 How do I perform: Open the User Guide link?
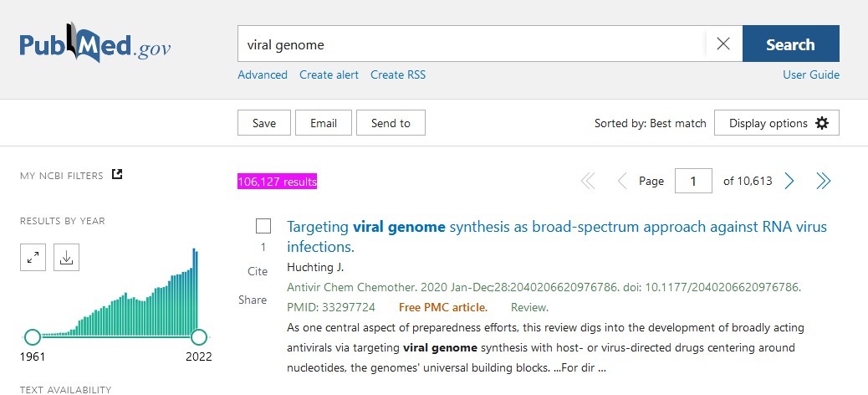tap(810, 74)
